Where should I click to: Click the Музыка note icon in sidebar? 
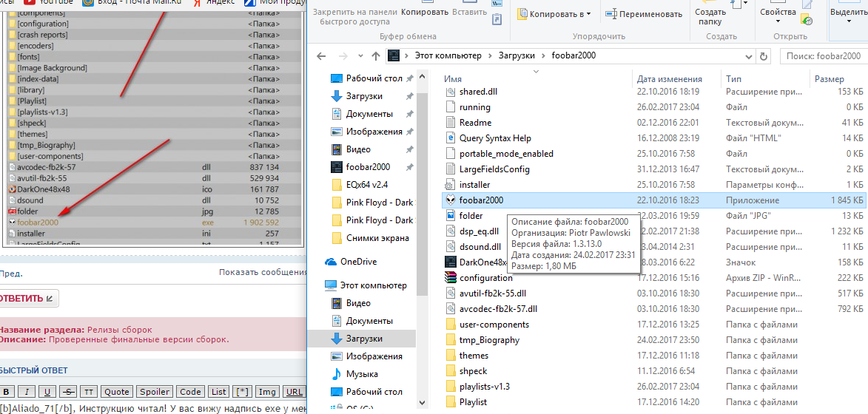click(x=336, y=374)
